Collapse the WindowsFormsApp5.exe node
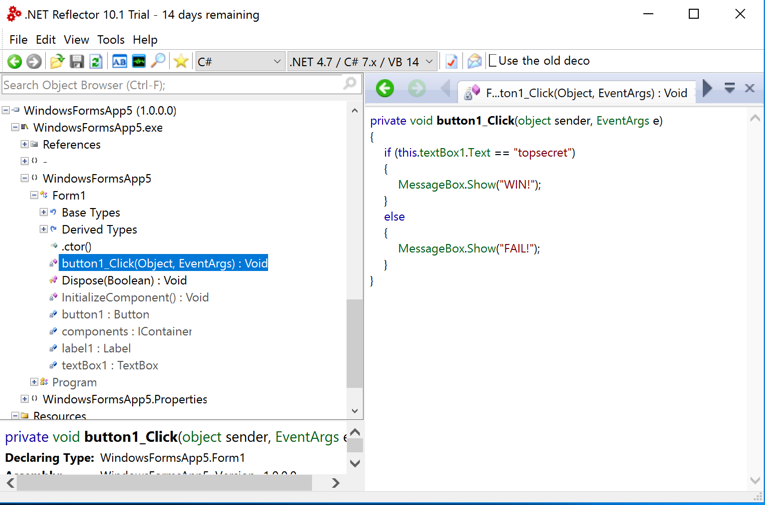 pyautogui.click(x=15, y=127)
